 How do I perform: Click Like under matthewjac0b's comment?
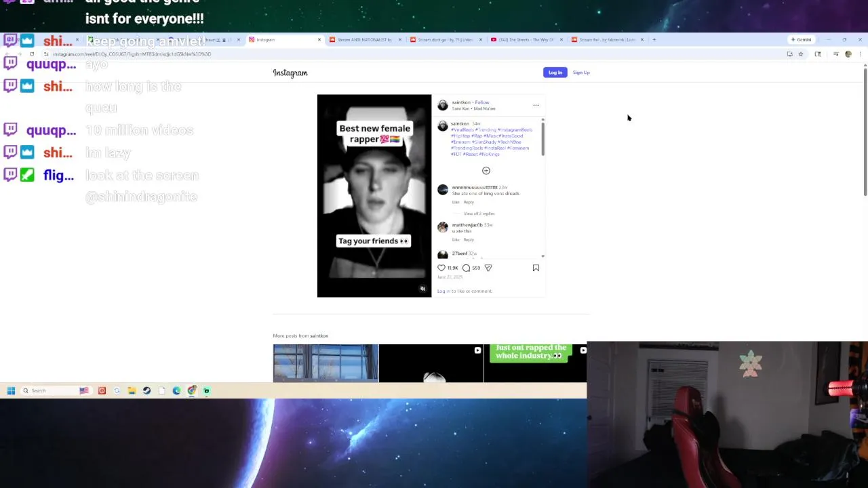pos(456,240)
